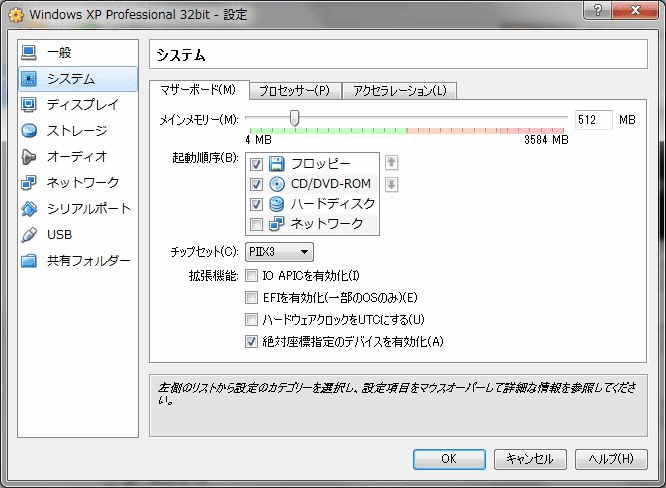666x488 pixels.
Task: Move boot device down with arrow button
Action: tap(391, 185)
